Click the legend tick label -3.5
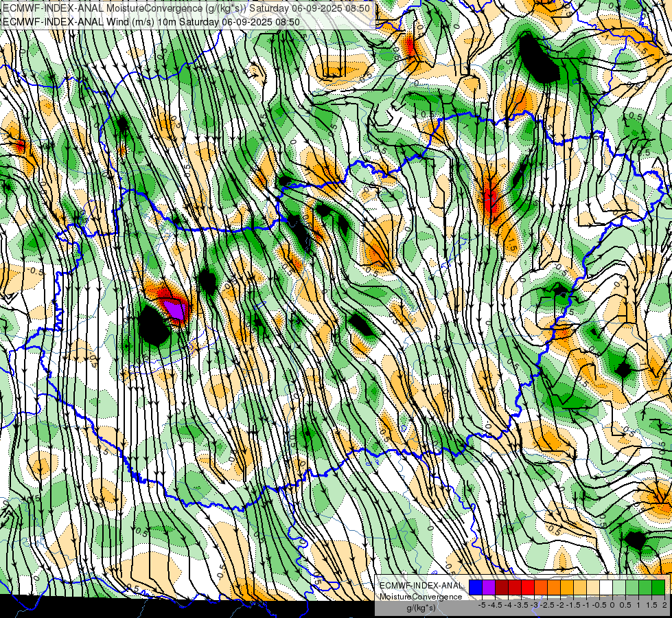Viewport: 672px width, 618px height. click(x=521, y=605)
